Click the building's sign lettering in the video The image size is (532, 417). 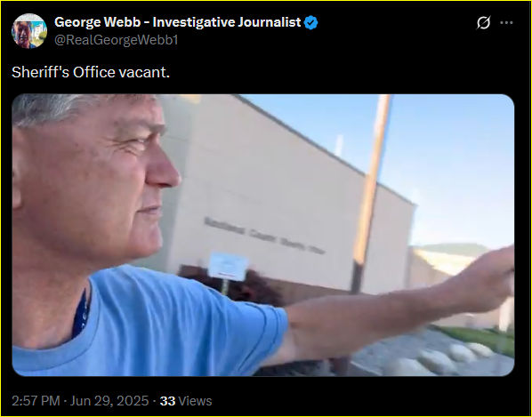pos(264,236)
